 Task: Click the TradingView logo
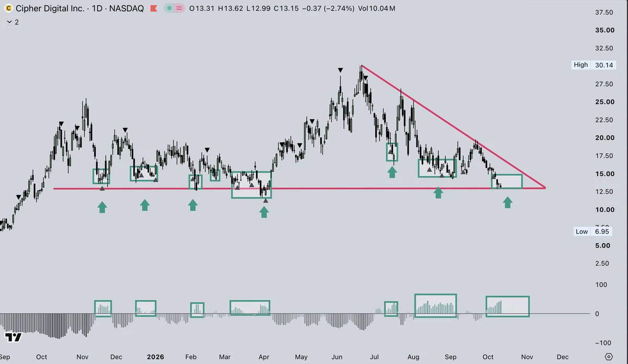(13, 337)
